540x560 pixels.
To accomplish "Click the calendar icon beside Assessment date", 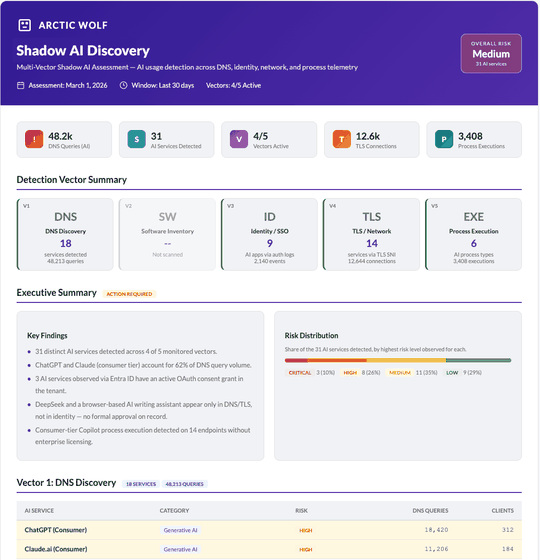I will (21, 85).
